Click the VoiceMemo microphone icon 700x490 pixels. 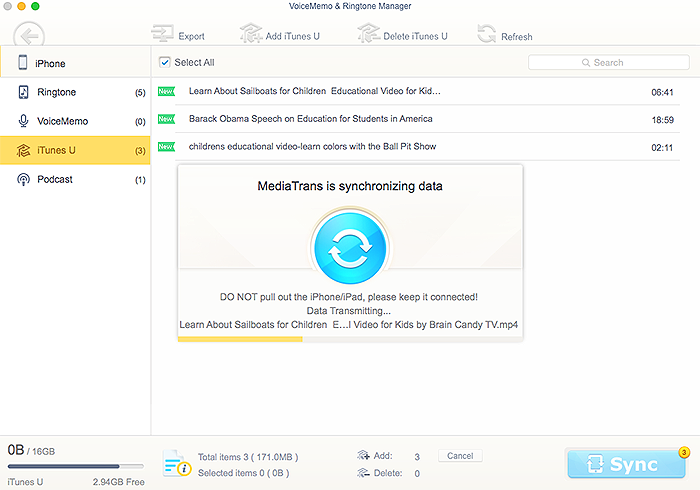(x=23, y=121)
